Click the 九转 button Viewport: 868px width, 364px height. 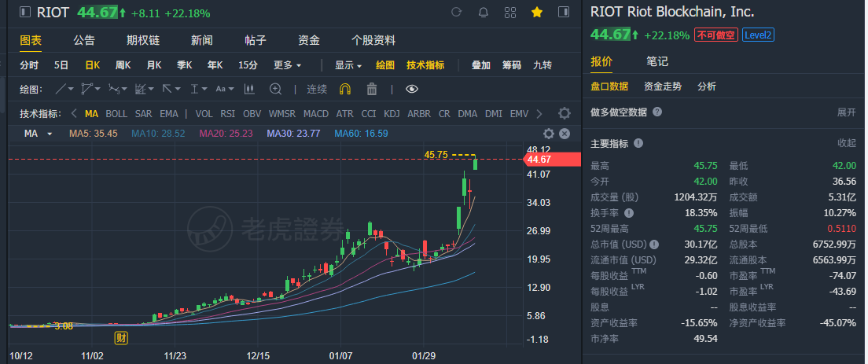[542, 65]
